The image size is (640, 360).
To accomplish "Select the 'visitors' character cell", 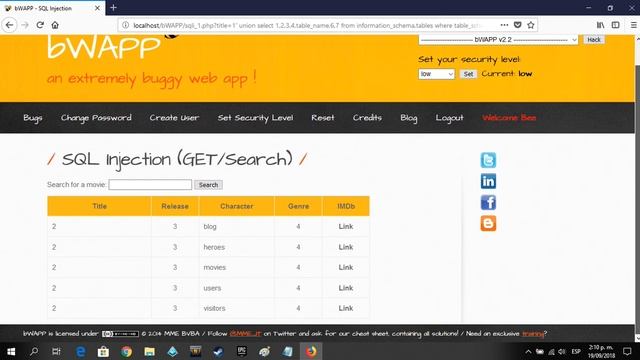I will [237, 308].
